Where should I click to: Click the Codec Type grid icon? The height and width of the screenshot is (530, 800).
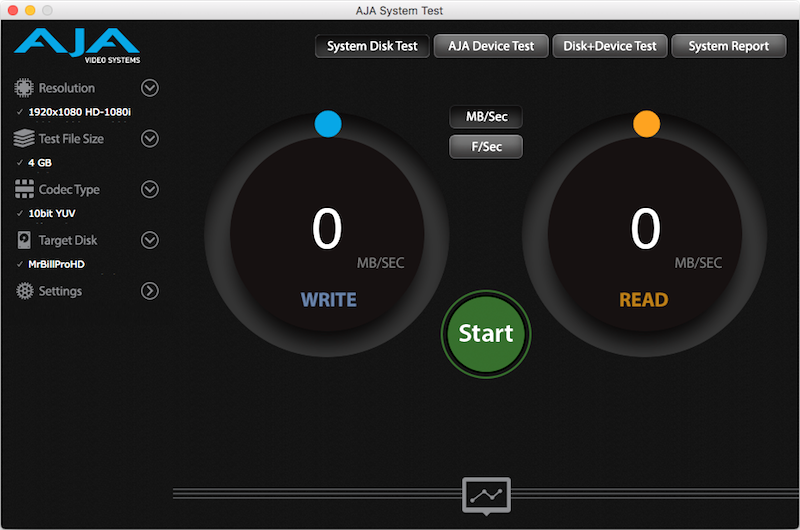23,190
